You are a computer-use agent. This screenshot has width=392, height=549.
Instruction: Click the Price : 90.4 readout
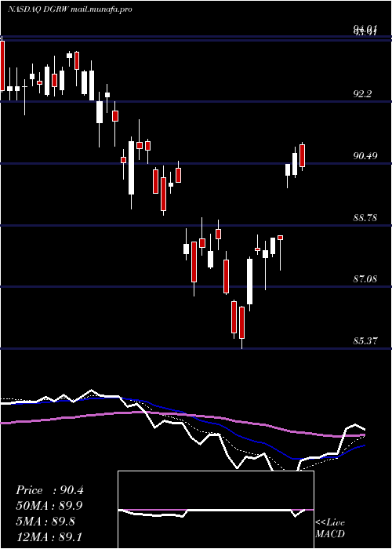tap(49, 490)
